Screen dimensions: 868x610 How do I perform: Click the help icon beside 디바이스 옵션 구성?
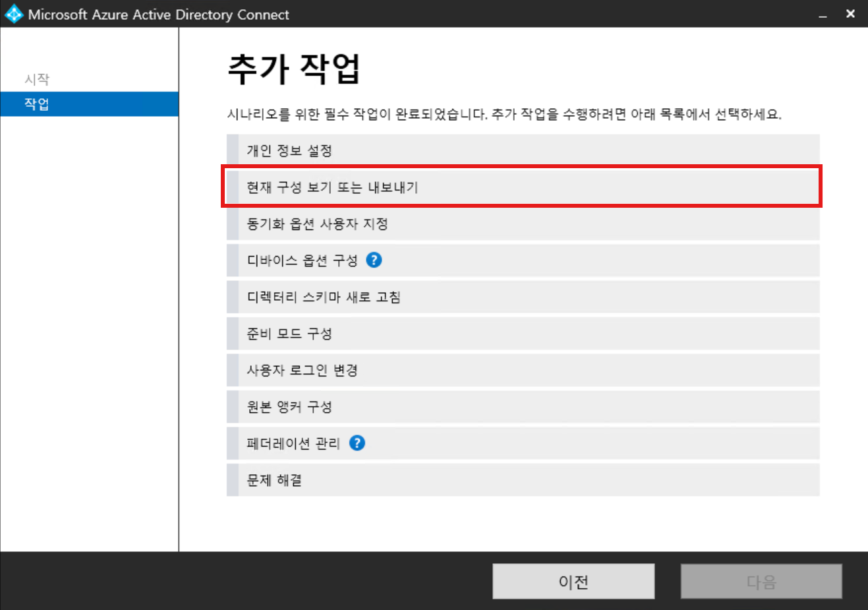click(x=374, y=260)
